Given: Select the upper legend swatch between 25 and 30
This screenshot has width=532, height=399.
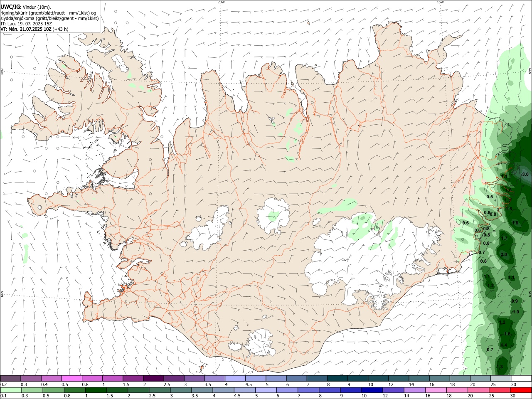Looking at the screenshot, I should (500, 378).
